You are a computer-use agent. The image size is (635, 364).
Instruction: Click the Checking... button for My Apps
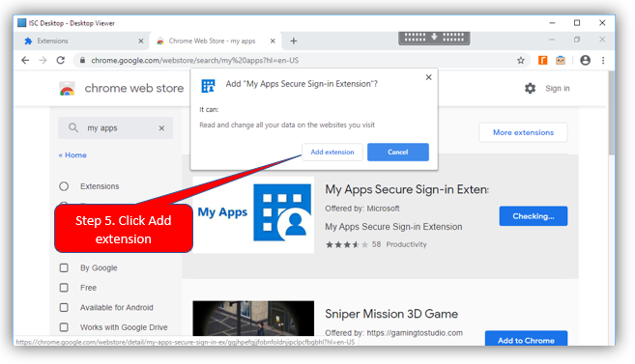click(534, 216)
